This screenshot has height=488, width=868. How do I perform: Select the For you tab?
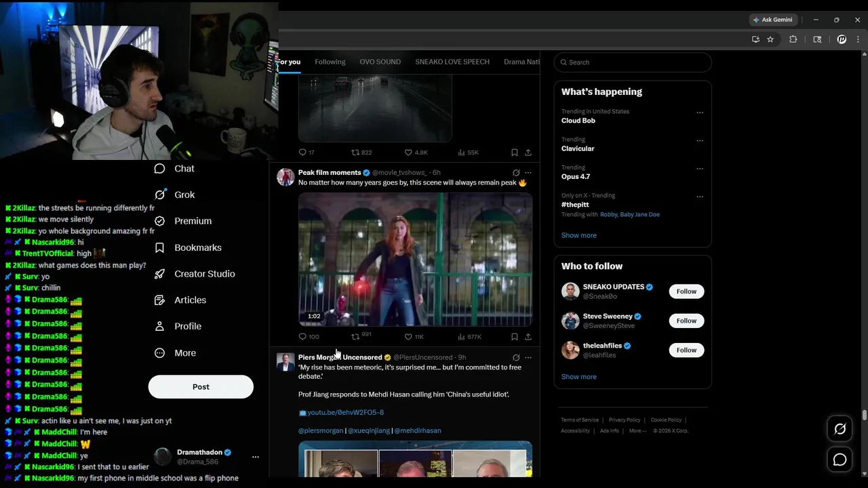click(290, 62)
